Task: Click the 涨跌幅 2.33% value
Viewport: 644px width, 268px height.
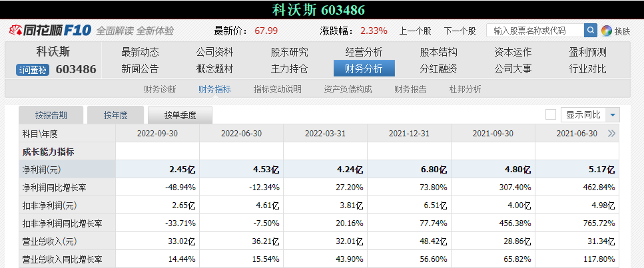Action: pos(374,31)
